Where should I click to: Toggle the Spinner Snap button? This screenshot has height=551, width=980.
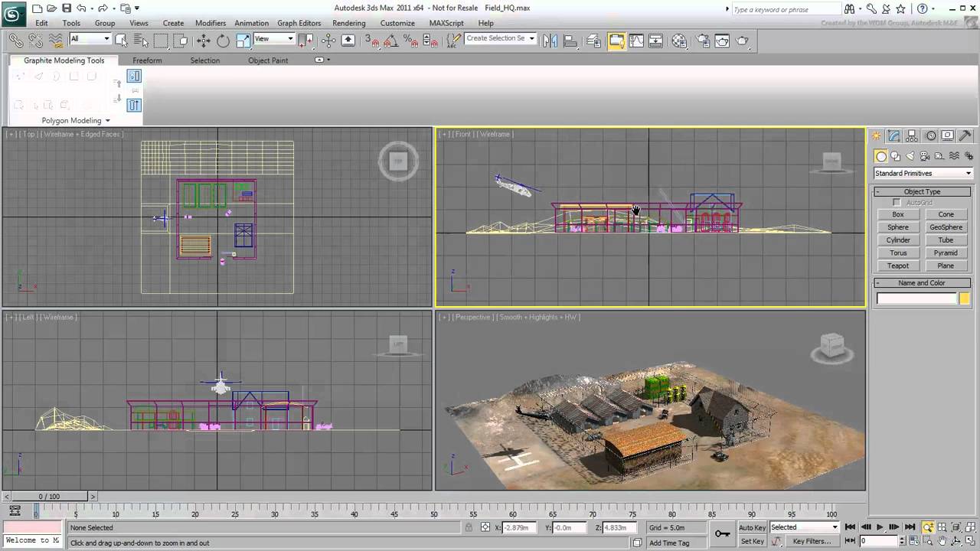click(x=432, y=41)
